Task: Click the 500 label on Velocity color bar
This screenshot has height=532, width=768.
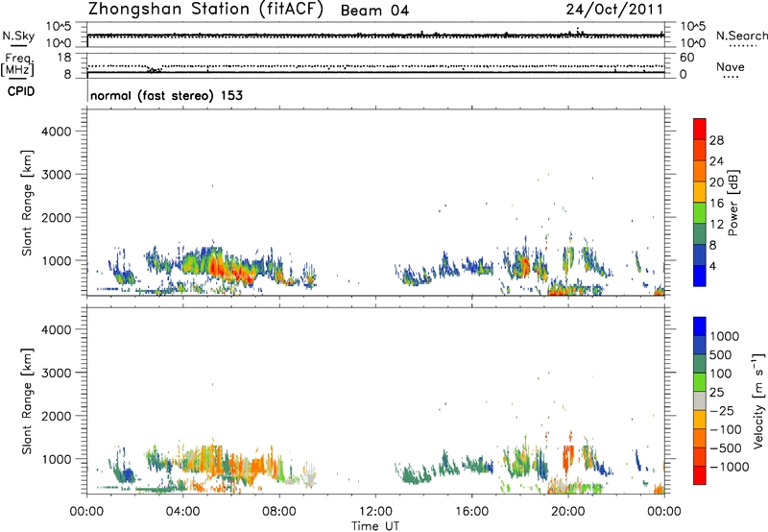Action: 721,354
